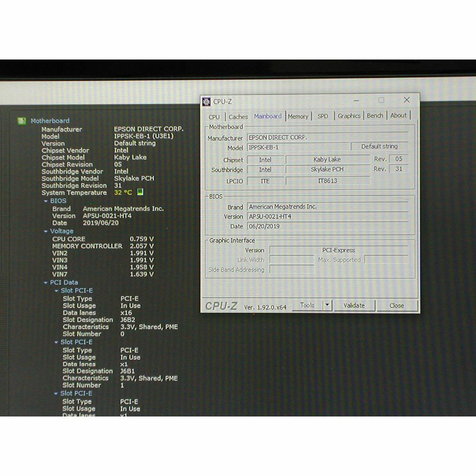Switch to the SPD tab

tap(323, 116)
